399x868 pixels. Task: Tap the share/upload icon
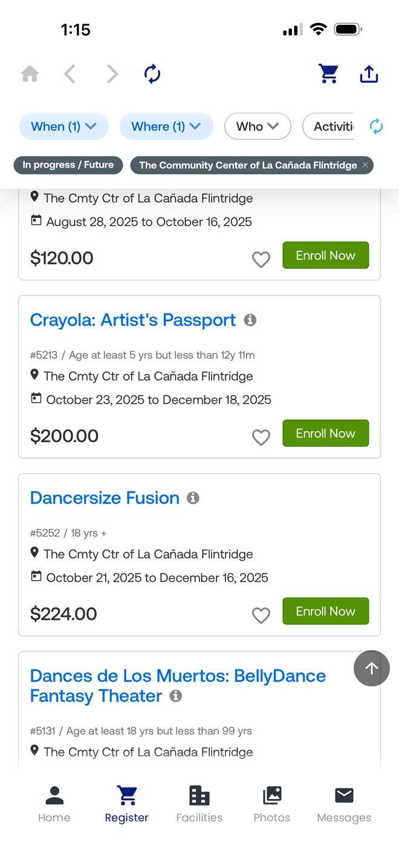[x=369, y=74]
